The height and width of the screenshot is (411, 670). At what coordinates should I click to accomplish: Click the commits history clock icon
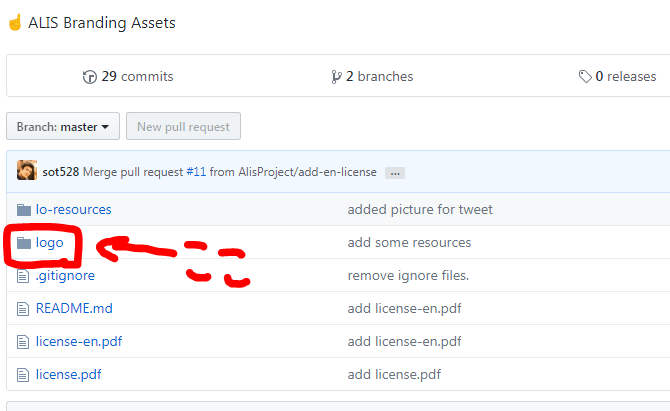[90, 77]
